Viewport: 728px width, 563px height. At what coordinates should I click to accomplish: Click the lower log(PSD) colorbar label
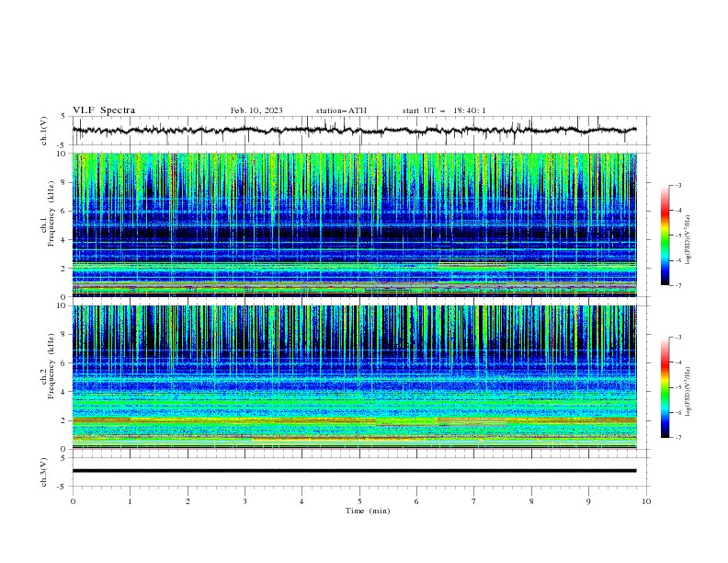click(x=688, y=392)
